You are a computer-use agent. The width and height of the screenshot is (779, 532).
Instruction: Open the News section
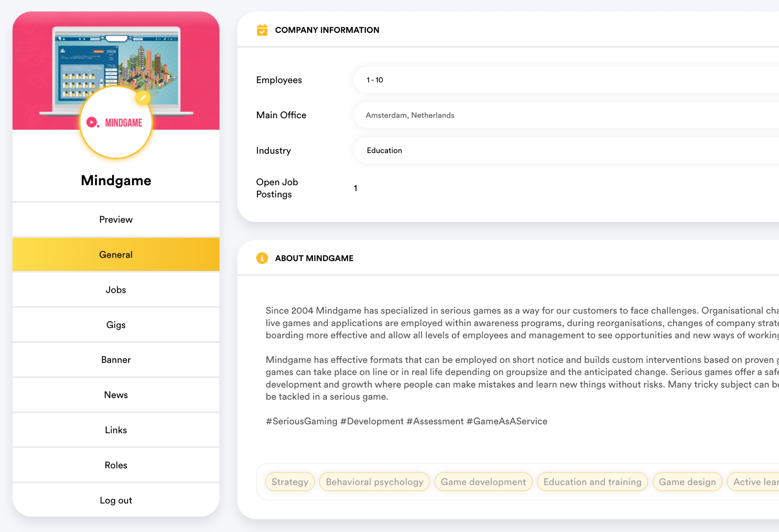click(116, 395)
